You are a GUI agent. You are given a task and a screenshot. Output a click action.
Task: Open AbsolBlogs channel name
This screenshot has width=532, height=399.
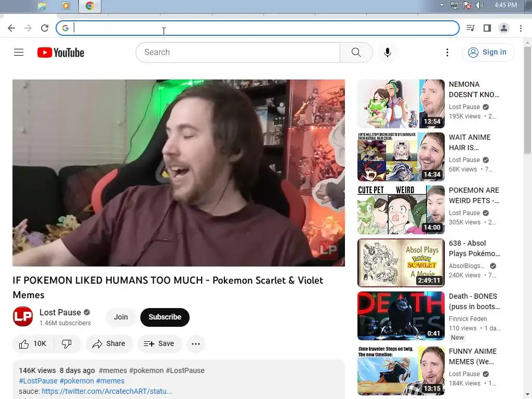pos(467,266)
